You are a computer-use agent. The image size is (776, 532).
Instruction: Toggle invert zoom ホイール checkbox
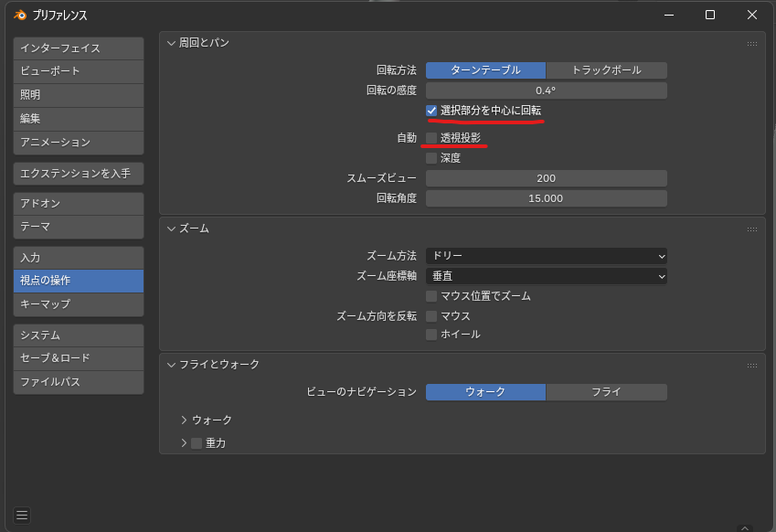431,334
